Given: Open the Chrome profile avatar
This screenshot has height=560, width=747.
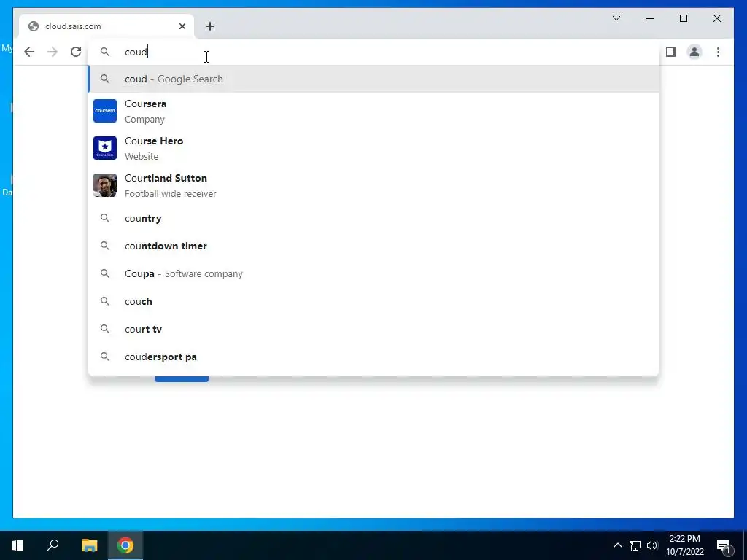Looking at the screenshot, I should [x=694, y=52].
